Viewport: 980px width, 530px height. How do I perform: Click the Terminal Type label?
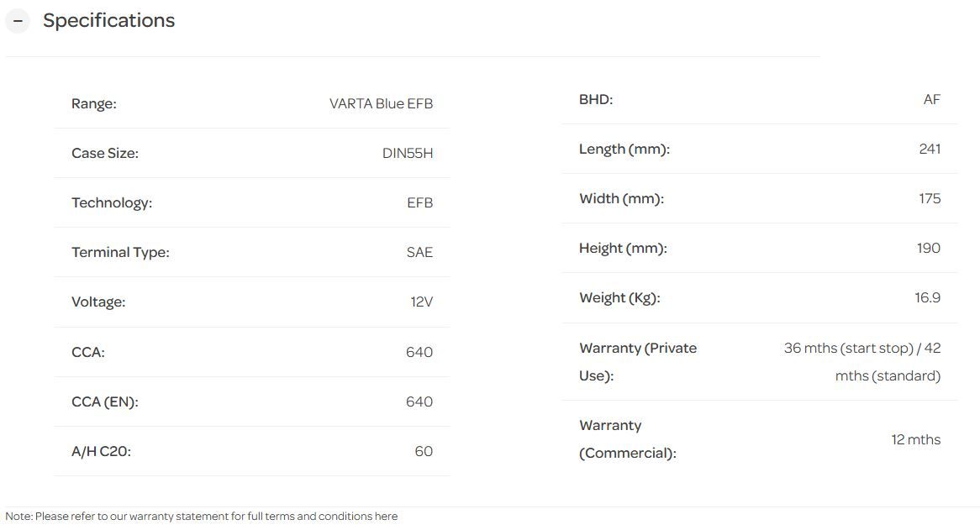pos(120,253)
